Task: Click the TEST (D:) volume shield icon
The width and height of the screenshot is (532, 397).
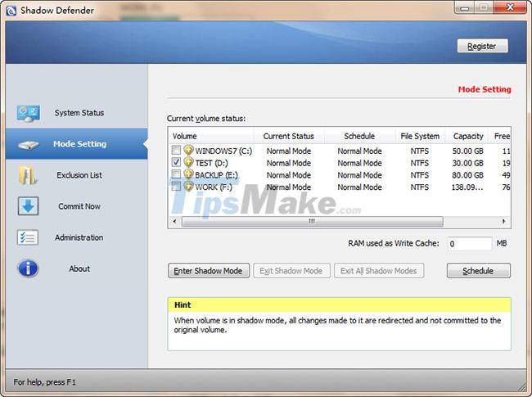Action: click(x=188, y=162)
